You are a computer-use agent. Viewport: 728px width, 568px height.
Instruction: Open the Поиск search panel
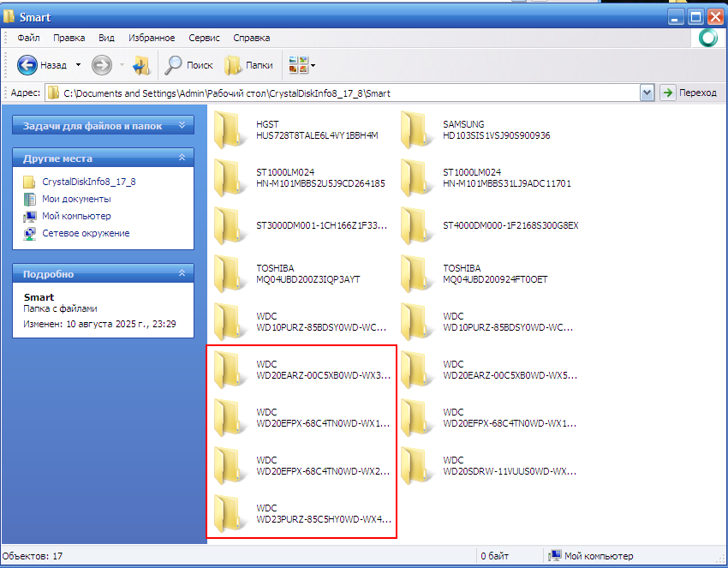189,65
